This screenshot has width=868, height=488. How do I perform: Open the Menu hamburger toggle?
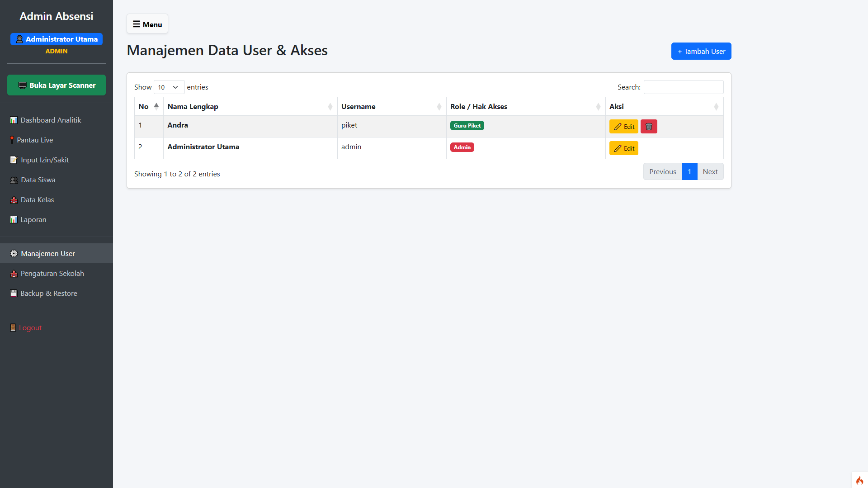point(147,24)
